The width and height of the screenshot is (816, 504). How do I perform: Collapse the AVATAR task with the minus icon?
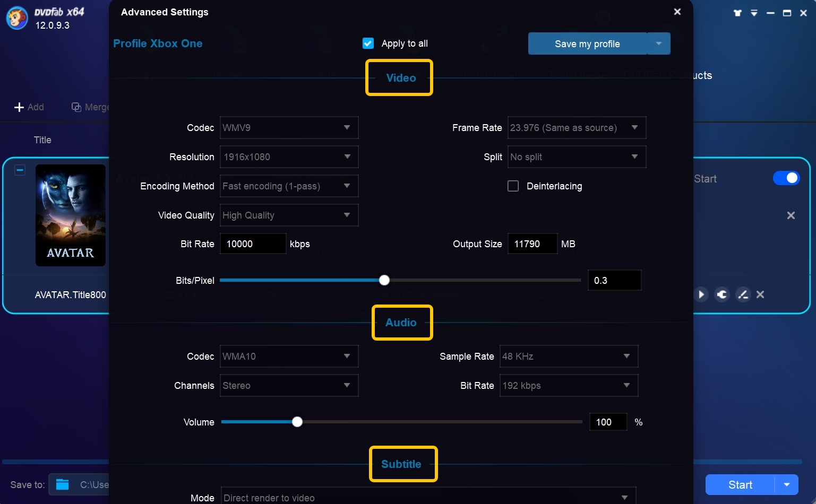(20, 170)
